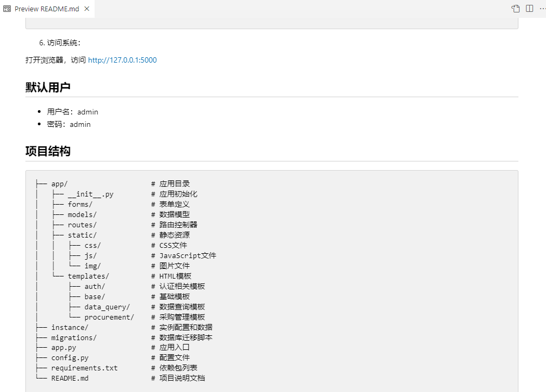Click the preview icon on README.md tab
The image size is (546, 392).
7,9
